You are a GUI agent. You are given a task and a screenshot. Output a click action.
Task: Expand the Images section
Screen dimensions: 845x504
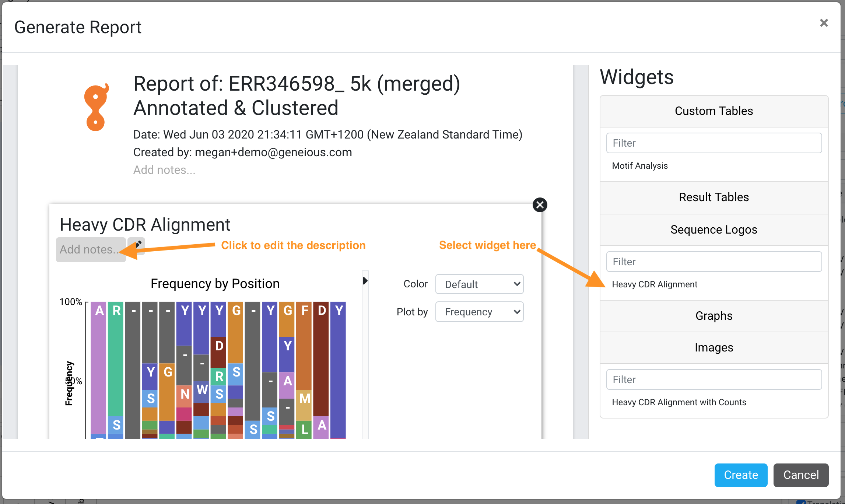click(x=714, y=348)
